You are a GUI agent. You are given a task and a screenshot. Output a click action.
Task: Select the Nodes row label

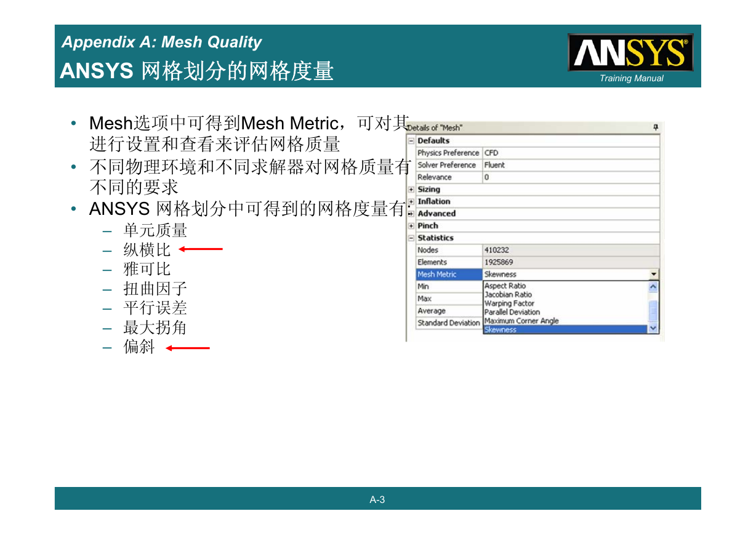[x=428, y=250]
